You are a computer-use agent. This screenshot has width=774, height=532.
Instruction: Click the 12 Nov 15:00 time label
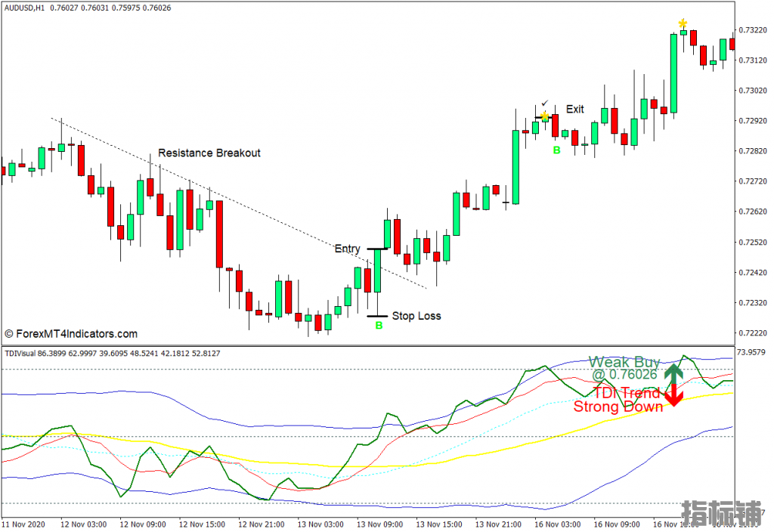202,524
